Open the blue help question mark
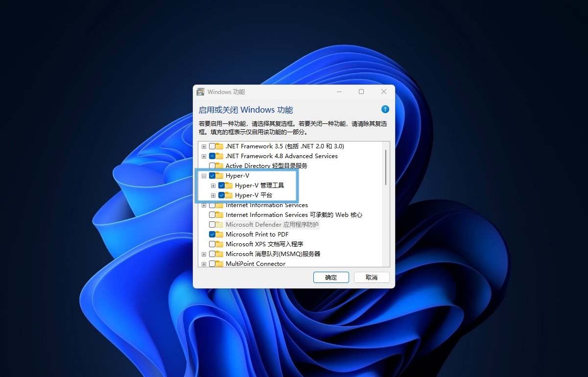The image size is (588, 377). pyautogui.click(x=385, y=109)
